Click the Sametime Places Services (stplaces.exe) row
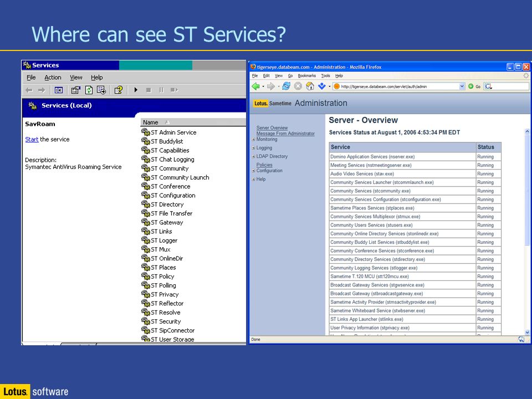Viewport: 532px width, 399px height. coord(415,208)
